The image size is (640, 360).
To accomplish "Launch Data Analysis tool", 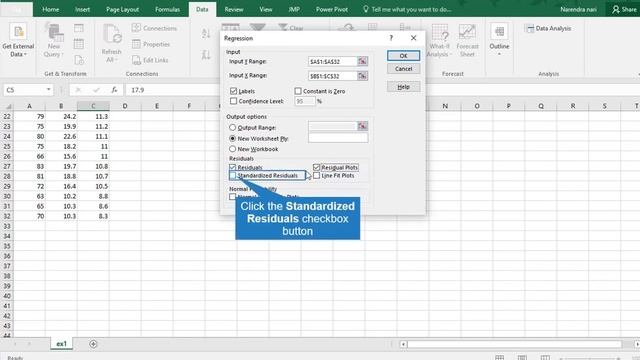I will (x=548, y=28).
